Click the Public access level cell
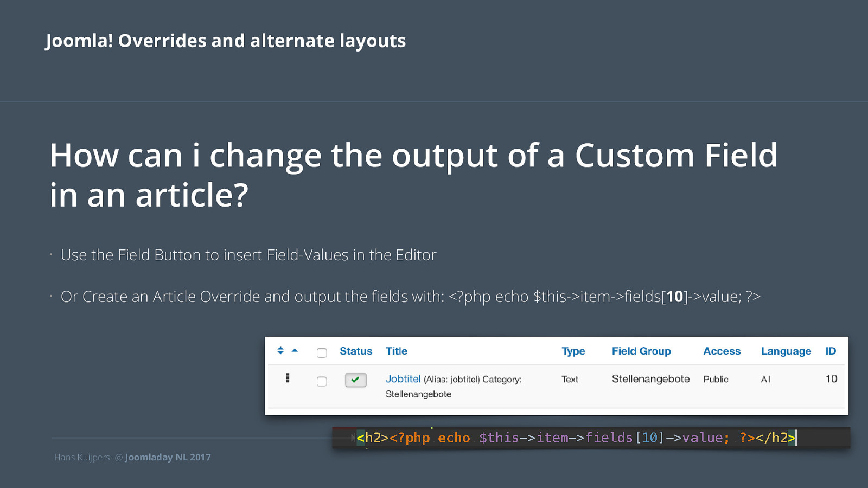This screenshot has height=488, width=868. 716,379
